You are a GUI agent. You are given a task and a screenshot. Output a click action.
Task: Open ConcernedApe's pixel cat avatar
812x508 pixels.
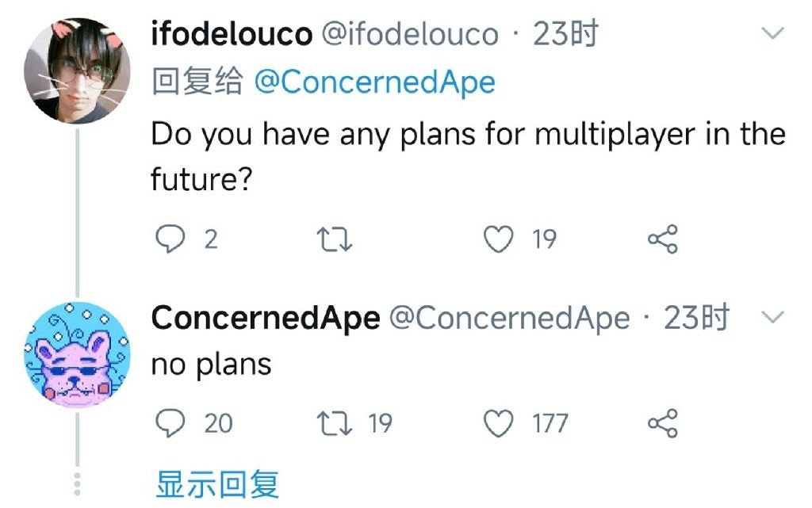76,354
